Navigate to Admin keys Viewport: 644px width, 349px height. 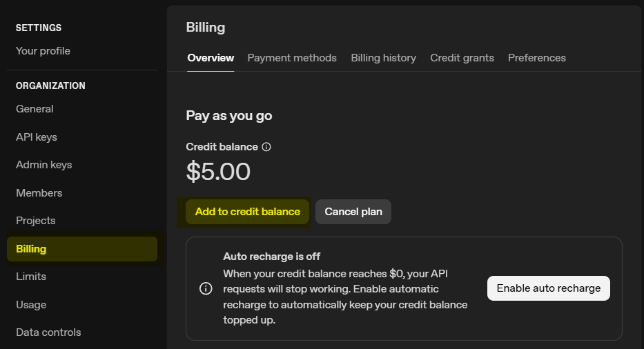point(43,165)
